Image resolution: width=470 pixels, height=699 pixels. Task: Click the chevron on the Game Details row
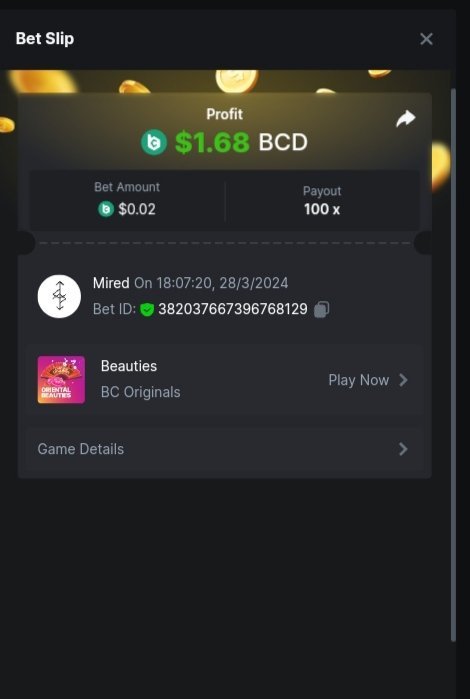point(403,449)
